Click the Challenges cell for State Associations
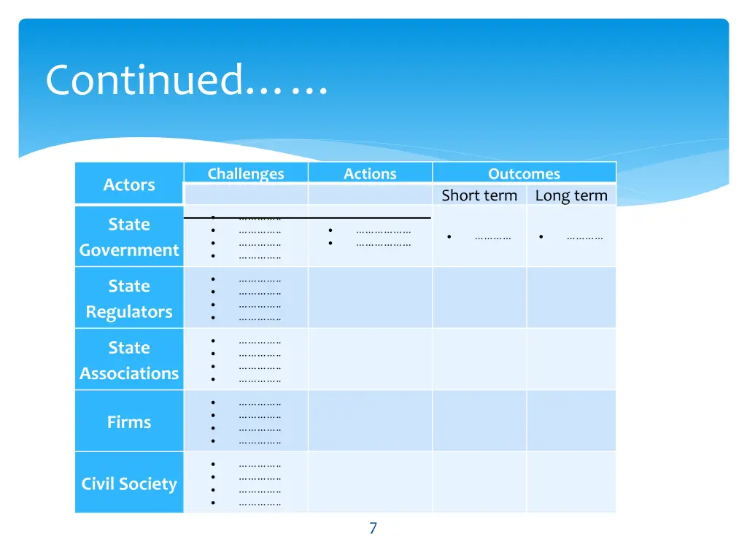This screenshot has height=560, width=747. (x=246, y=360)
